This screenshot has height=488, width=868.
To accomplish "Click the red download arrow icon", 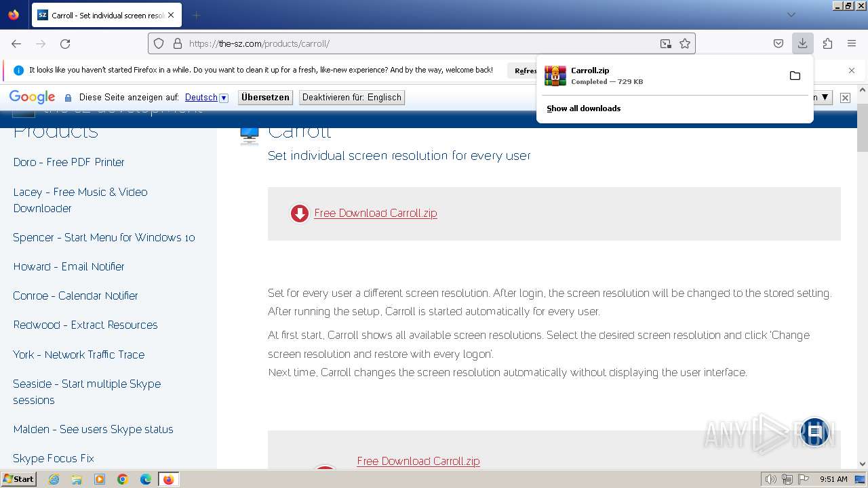I will point(299,213).
